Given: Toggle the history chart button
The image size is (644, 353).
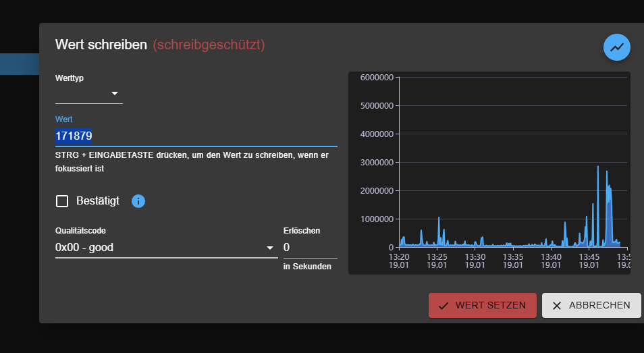Looking at the screenshot, I should pyautogui.click(x=616, y=47).
